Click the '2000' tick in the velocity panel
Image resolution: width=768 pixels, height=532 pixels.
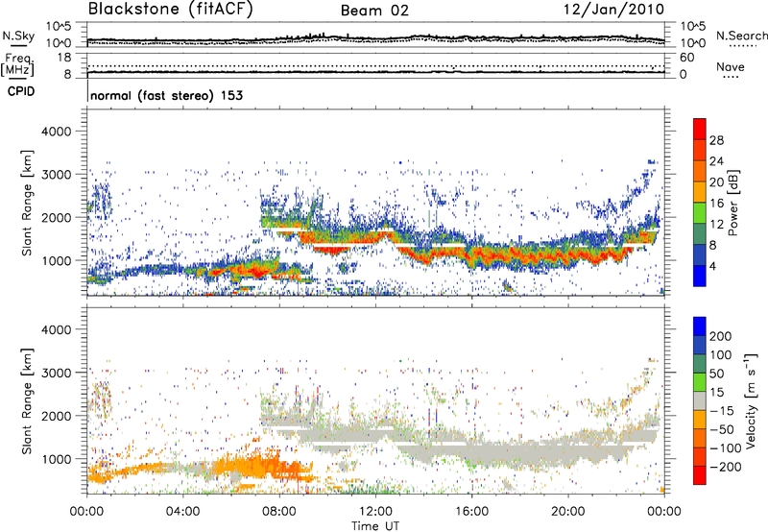pos(56,416)
